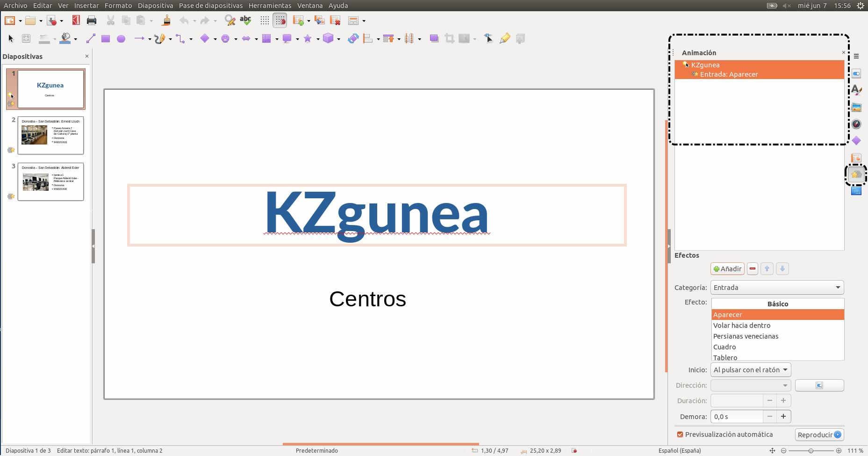
Task: Expand the New Slide dropdown arrow
Action: pos(308,21)
